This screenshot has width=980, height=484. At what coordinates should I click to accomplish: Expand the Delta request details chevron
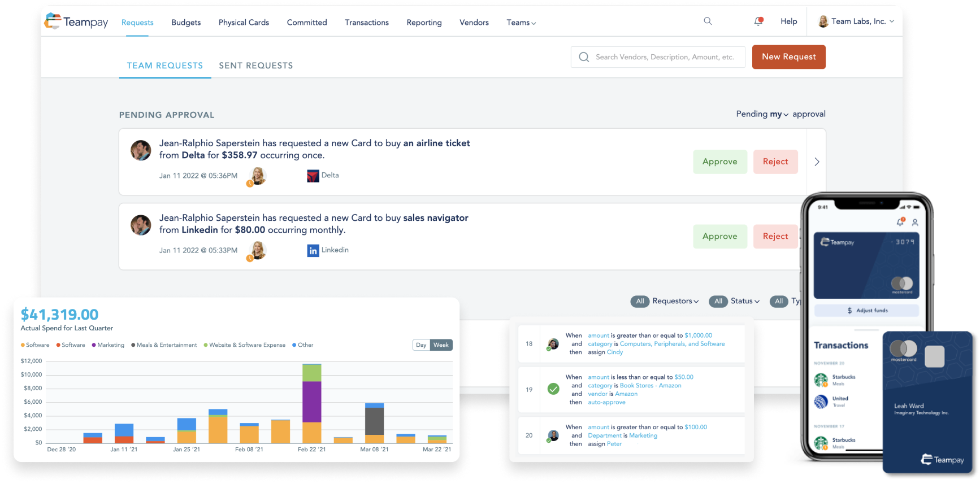(x=817, y=162)
